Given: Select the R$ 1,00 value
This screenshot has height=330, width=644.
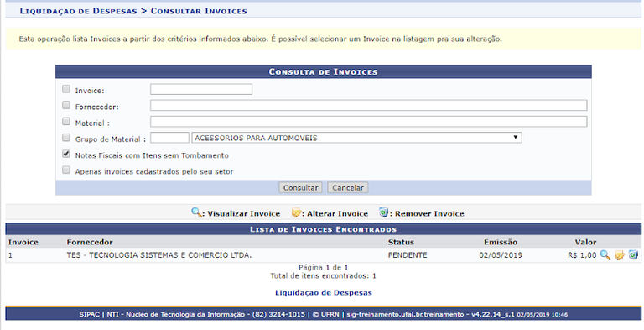Looking at the screenshot, I should click(x=582, y=255).
